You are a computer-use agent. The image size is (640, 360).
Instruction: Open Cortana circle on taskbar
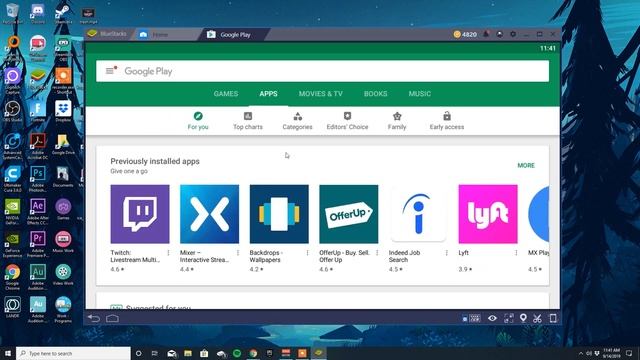(138, 353)
